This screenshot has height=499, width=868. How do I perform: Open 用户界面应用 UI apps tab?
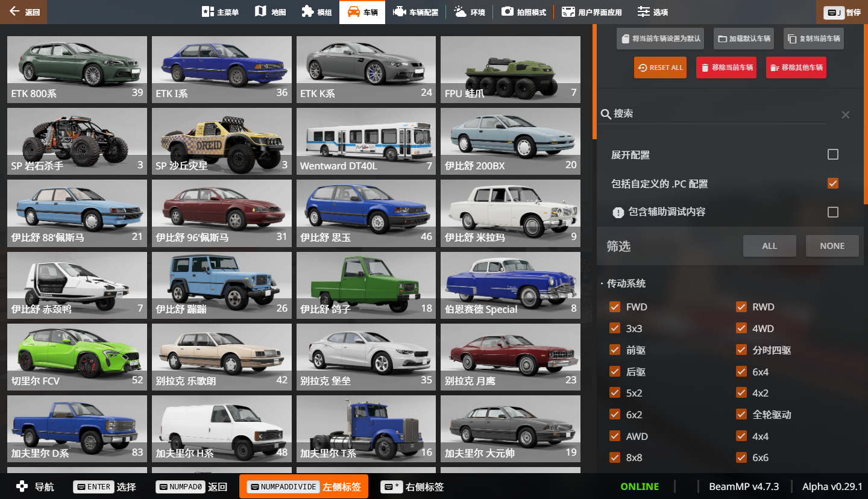point(592,12)
